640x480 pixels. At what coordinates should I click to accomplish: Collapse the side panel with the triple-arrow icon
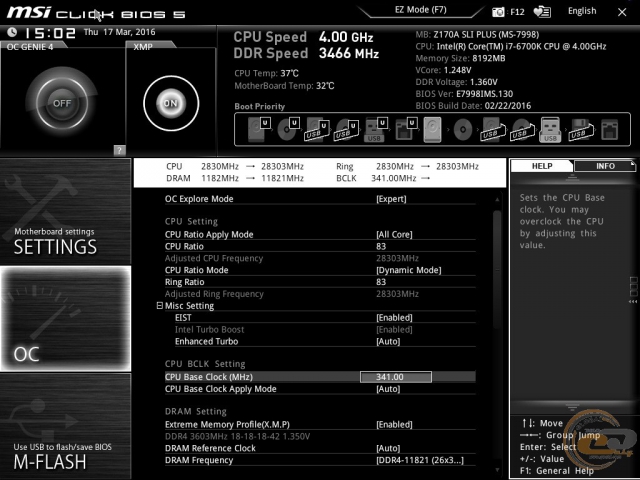tap(633, 302)
